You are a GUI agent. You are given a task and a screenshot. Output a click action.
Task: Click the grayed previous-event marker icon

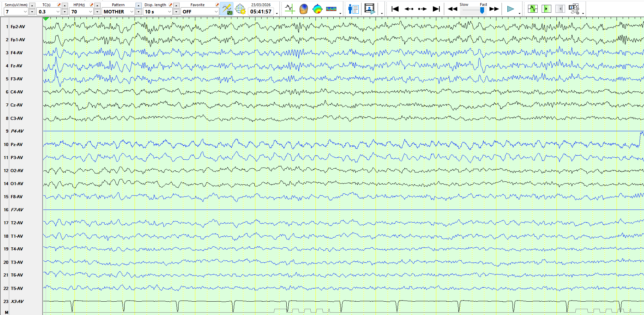tap(560, 9)
